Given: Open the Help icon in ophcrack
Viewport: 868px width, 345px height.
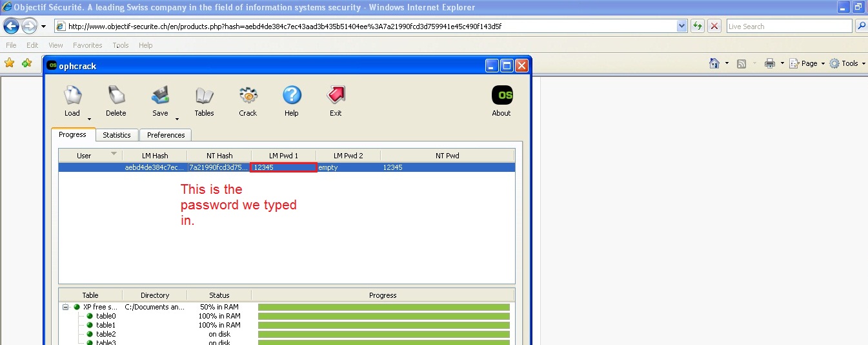Looking at the screenshot, I should (292, 96).
